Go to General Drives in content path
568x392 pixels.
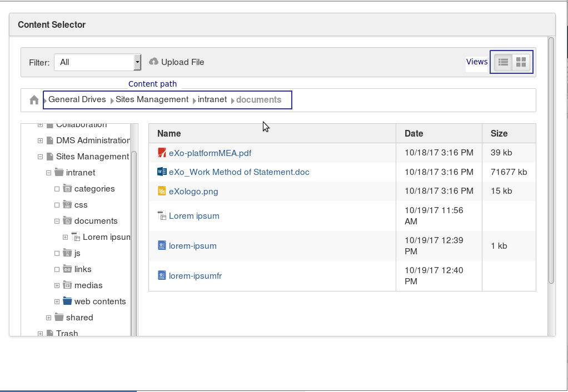pyautogui.click(x=77, y=99)
